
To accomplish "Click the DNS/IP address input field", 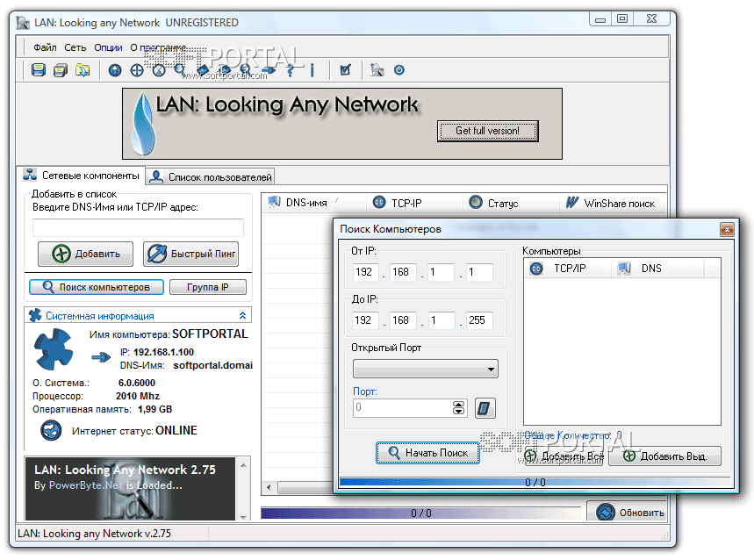I will pos(138,227).
